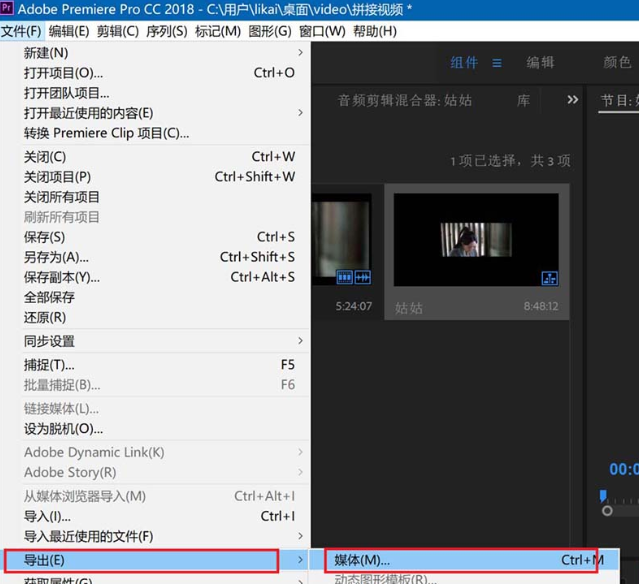This screenshot has width=639, height=585.
Task: Click the audio waveform badge on clip thumbnail
Action: [363, 278]
